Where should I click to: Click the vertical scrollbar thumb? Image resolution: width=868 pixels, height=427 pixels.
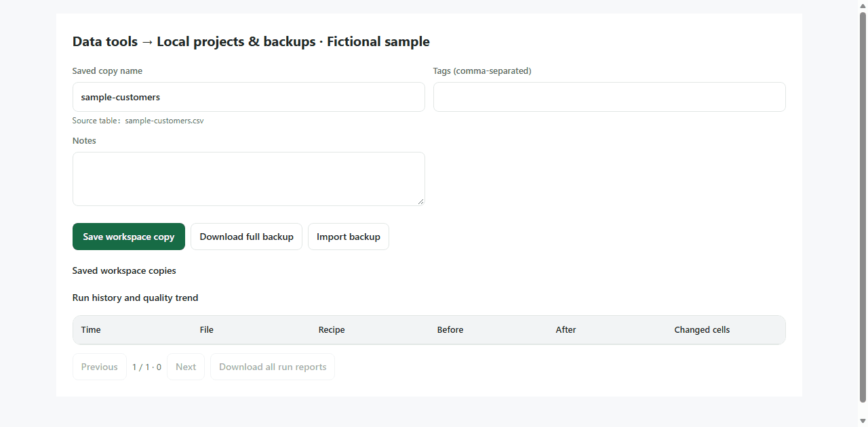coord(863,206)
